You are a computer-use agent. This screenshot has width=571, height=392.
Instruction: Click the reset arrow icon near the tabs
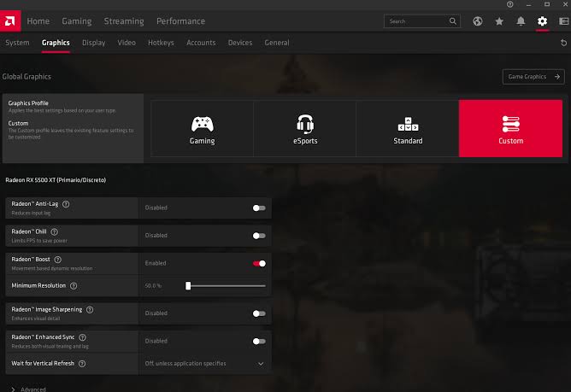[x=563, y=43]
